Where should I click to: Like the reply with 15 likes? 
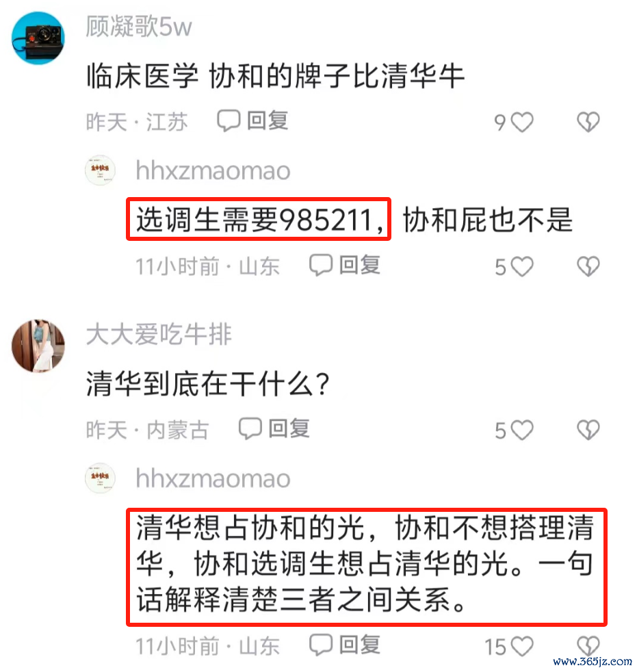522,646
